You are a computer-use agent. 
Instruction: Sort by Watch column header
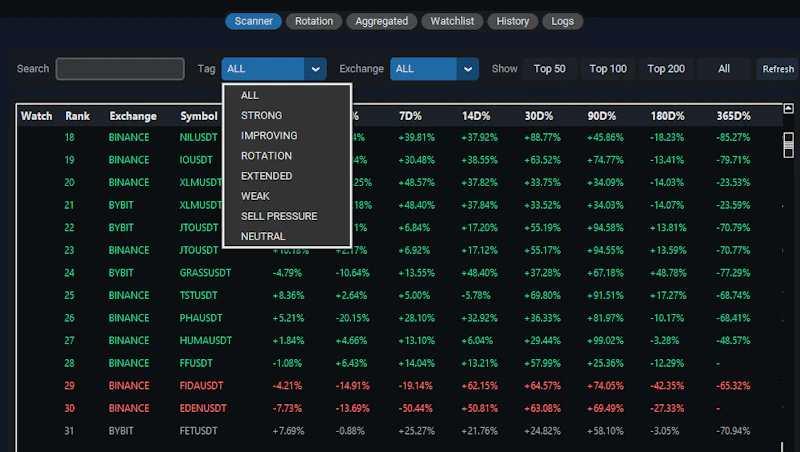coord(36,116)
